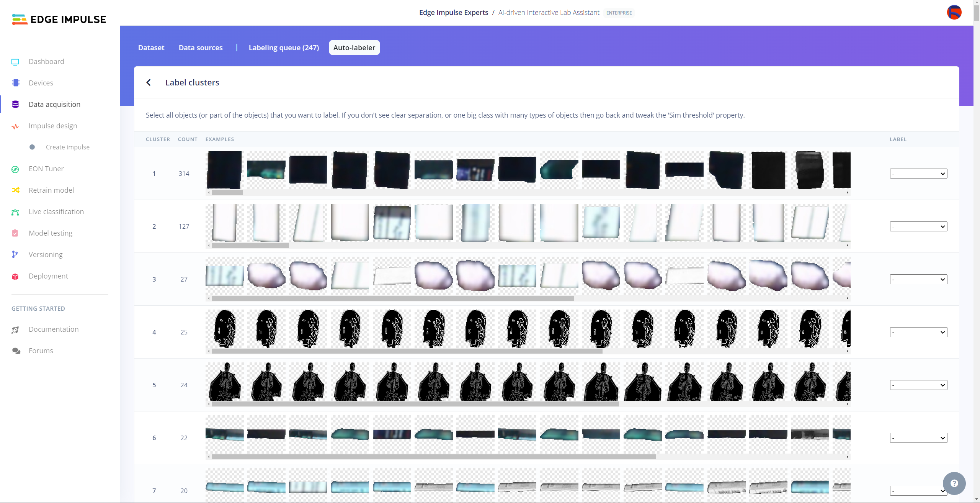Open label dropdown for cluster 1
The width and height of the screenshot is (980, 503).
918,174
